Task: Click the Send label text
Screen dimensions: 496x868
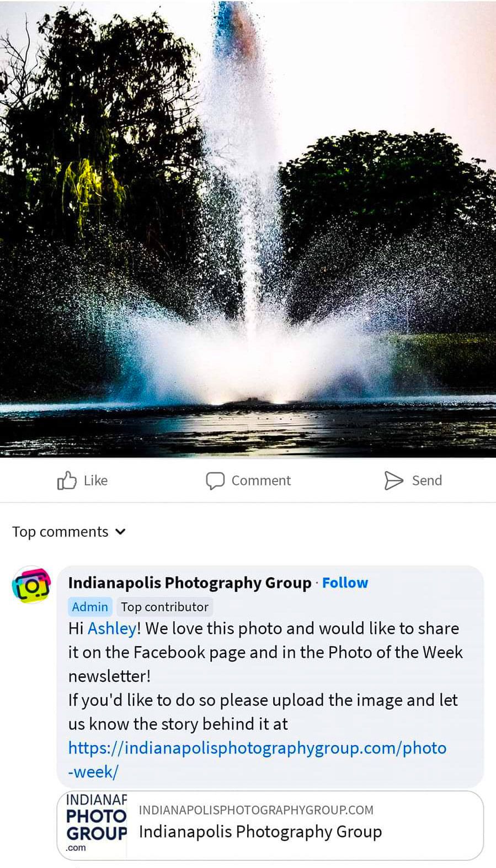Action: 427,480
